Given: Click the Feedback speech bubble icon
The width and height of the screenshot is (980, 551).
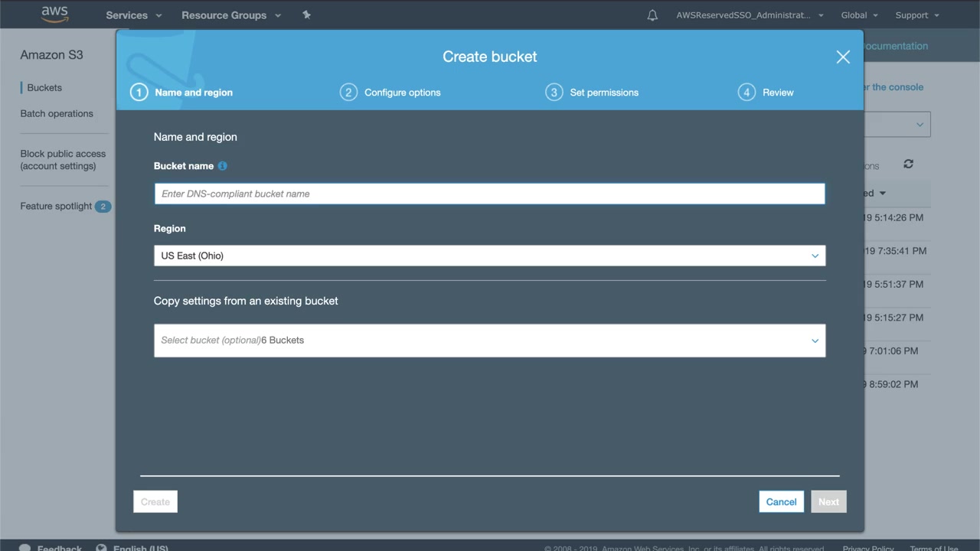Looking at the screenshot, I should tap(25, 548).
